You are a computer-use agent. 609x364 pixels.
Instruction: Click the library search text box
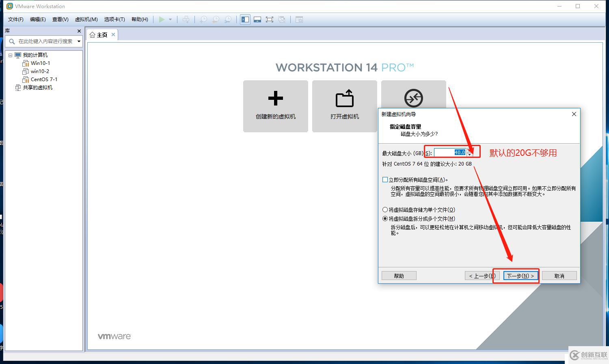(x=45, y=41)
